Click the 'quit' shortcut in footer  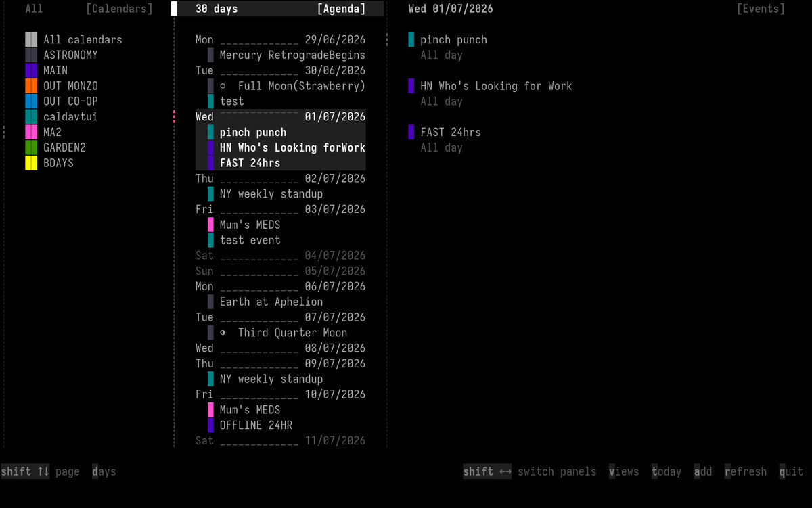point(791,471)
